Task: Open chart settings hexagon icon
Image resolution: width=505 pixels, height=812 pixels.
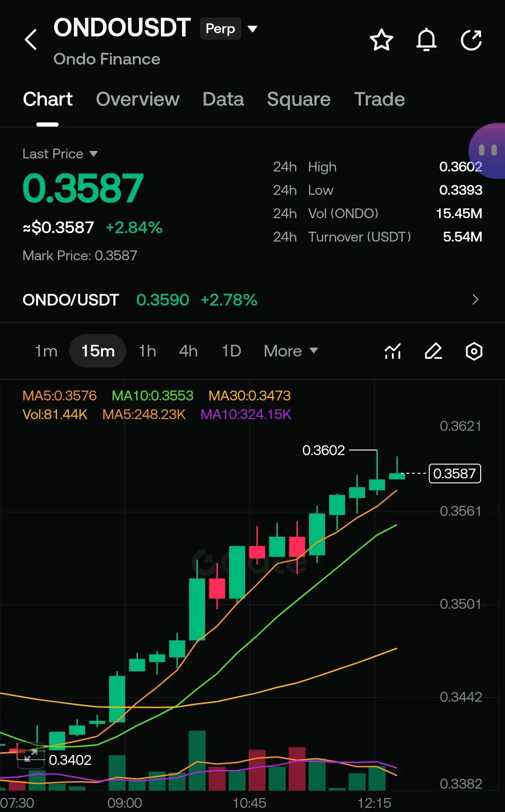Action: pos(474,351)
